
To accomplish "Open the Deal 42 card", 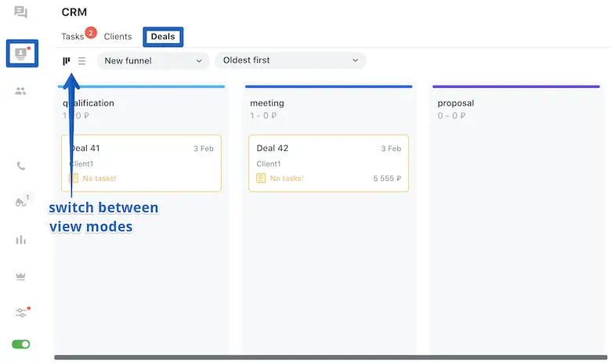I will click(328, 163).
